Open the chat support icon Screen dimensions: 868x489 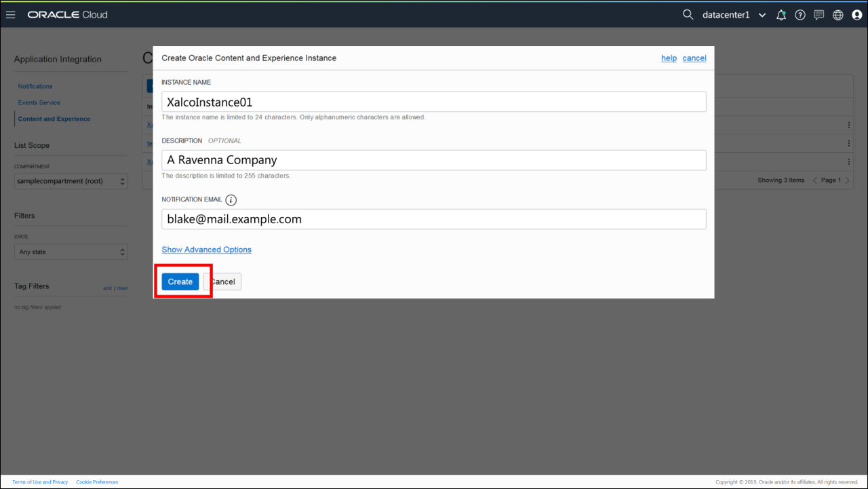(x=819, y=15)
